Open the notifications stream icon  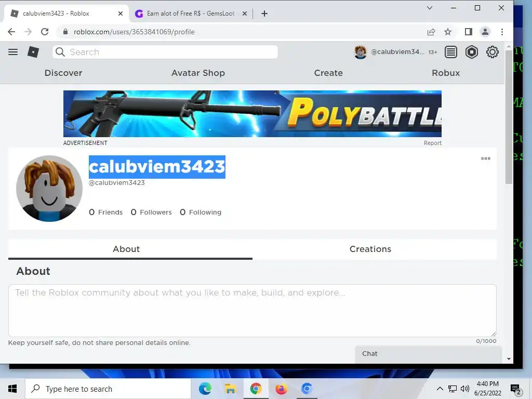pos(450,52)
